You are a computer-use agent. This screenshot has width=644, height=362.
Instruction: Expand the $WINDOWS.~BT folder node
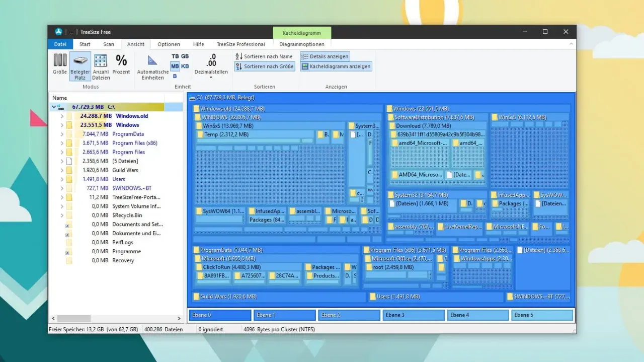tap(62, 188)
